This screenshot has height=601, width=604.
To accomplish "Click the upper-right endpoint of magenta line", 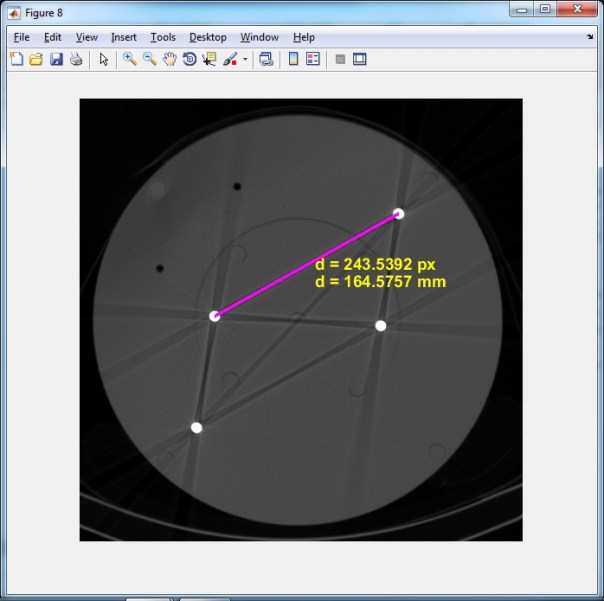I will tap(398, 213).
